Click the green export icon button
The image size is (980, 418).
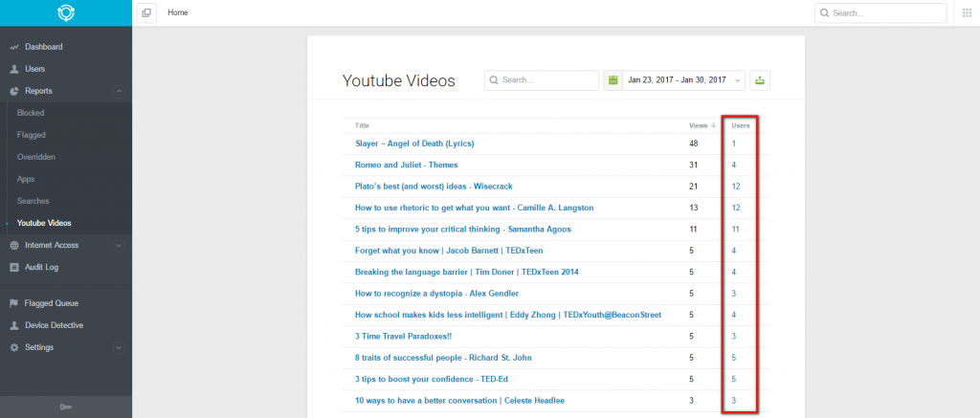pyautogui.click(x=759, y=80)
